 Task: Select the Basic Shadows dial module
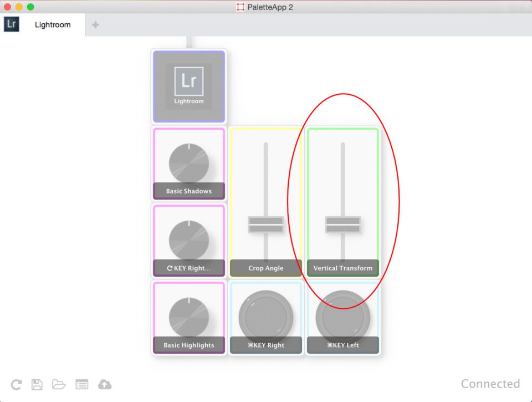[189, 163]
